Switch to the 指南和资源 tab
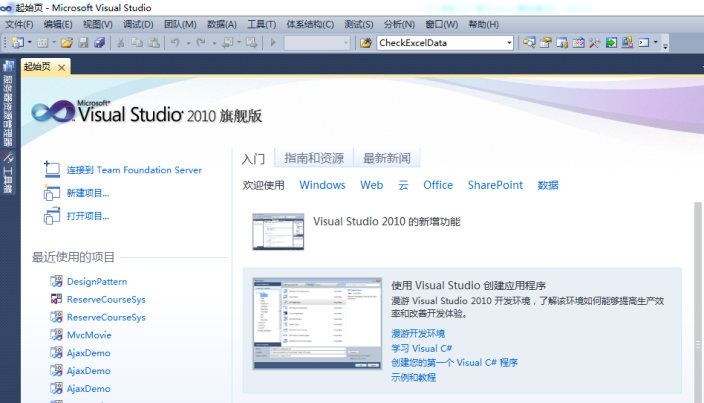704x403 pixels. pos(314,158)
